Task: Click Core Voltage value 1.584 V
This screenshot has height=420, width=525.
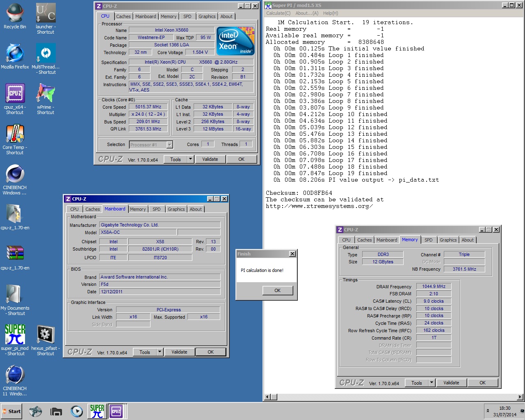Action: pos(200,52)
